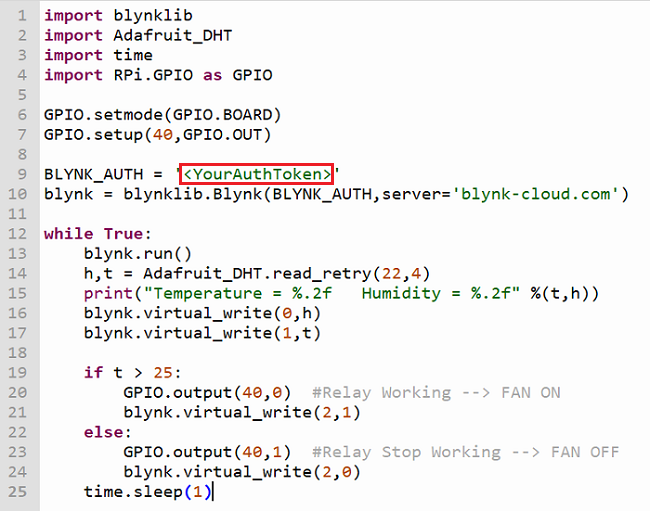Click line number 25 in the gutter
Image resolution: width=650 pixels, height=511 pixels.
point(17,492)
